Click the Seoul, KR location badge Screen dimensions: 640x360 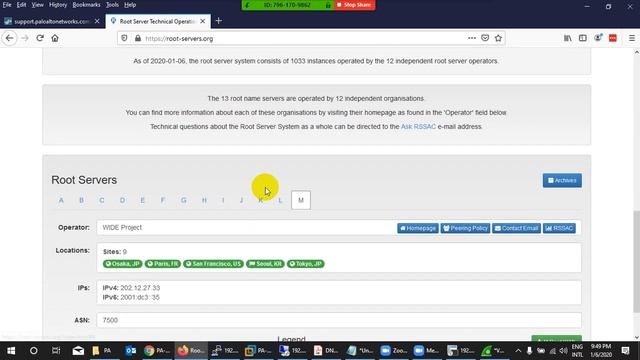265,264
